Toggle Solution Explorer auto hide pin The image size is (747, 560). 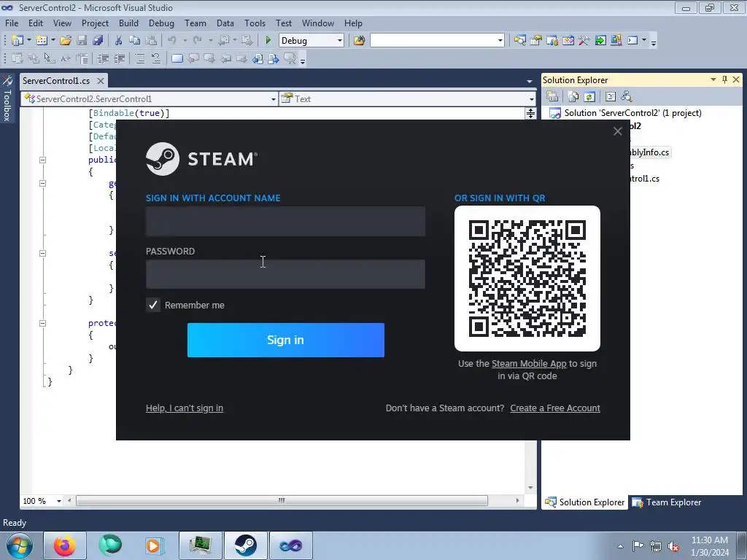pyautogui.click(x=724, y=79)
